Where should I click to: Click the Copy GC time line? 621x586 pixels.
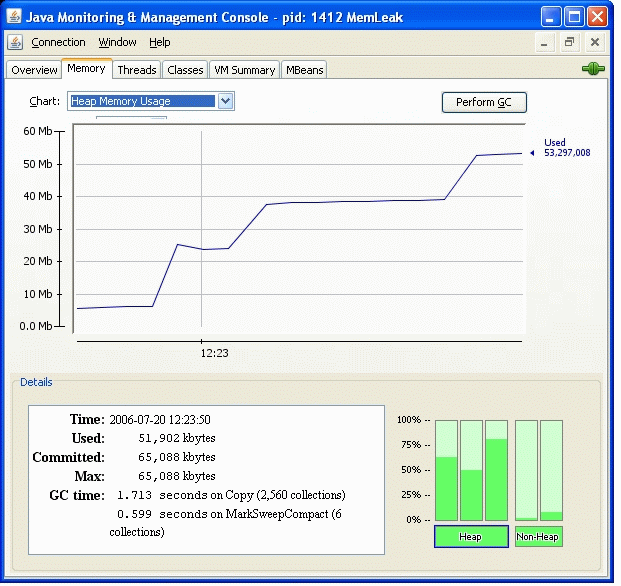(x=231, y=495)
